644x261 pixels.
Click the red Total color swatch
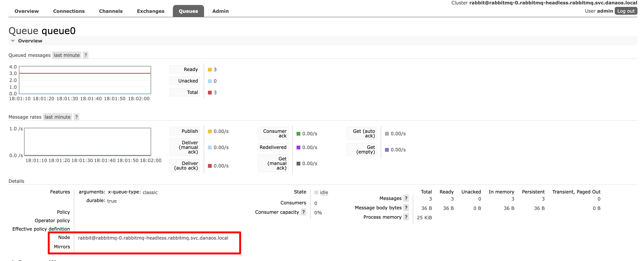209,92
